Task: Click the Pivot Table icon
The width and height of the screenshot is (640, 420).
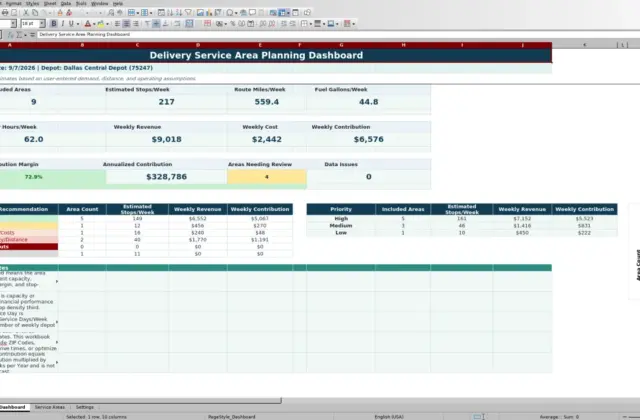Action: point(218,13)
